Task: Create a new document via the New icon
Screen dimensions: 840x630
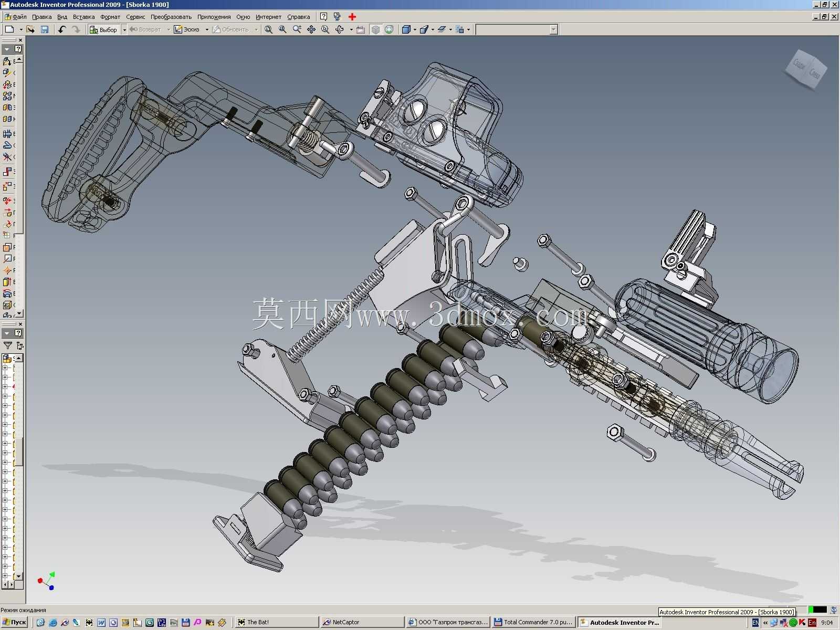Action: click(9, 29)
